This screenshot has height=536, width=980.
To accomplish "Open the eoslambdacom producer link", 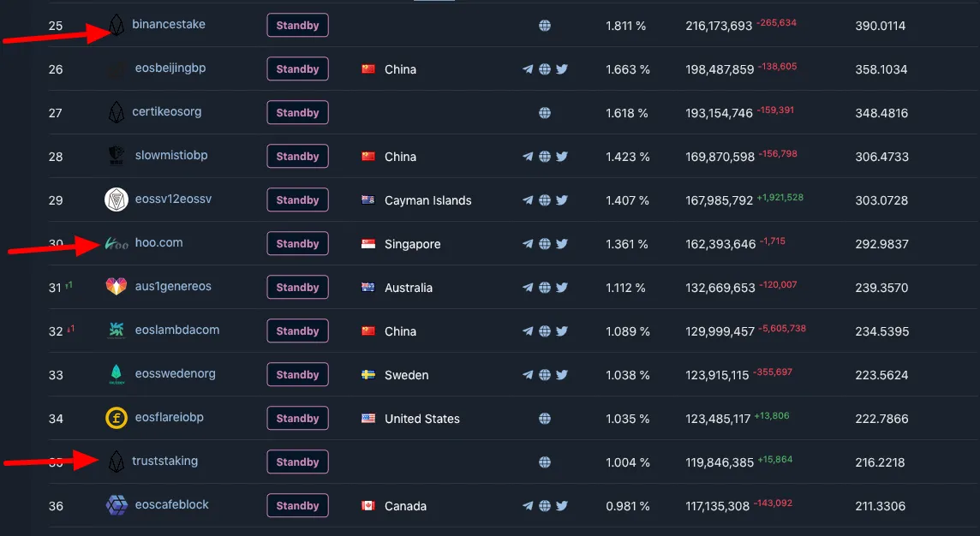I will point(176,330).
